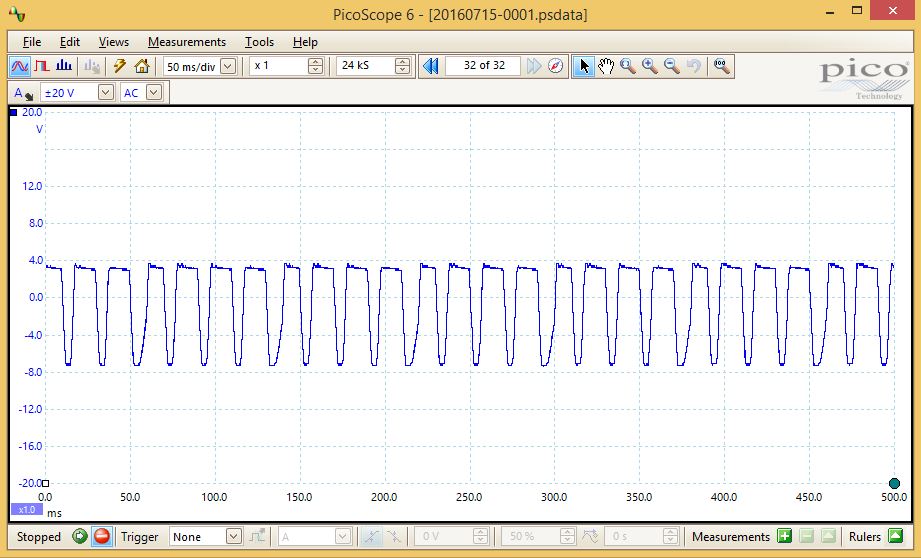This screenshot has height=558, width=921.
Task: Expand the ±20 V input range dropdown
Action: [x=105, y=92]
